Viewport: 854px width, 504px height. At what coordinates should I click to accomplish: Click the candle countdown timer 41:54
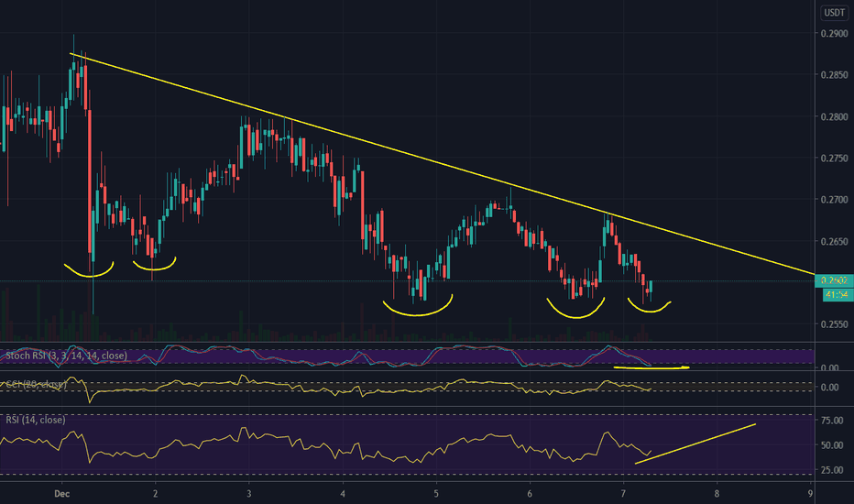click(838, 295)
